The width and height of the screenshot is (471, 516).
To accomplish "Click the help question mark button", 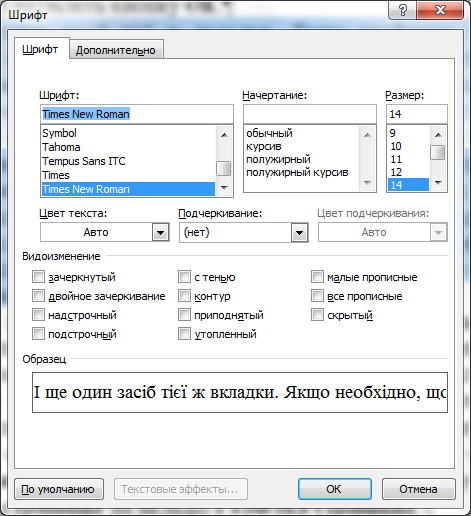I will pyautogui.click(x=402, y=11).
